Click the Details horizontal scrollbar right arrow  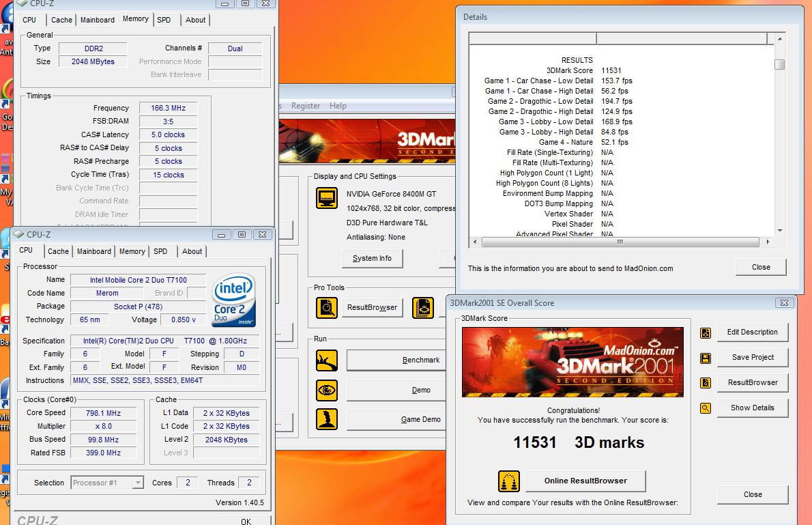tap(768, 242)
